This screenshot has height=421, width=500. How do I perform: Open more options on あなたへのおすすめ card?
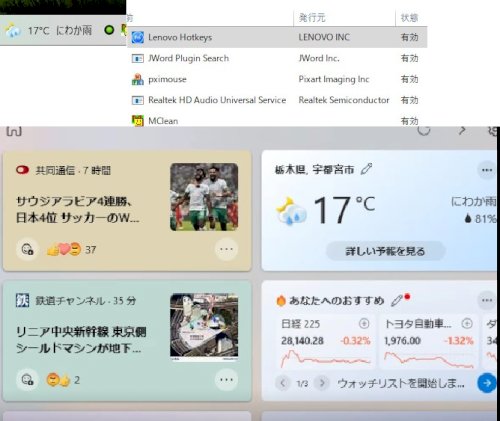(487, 300)
